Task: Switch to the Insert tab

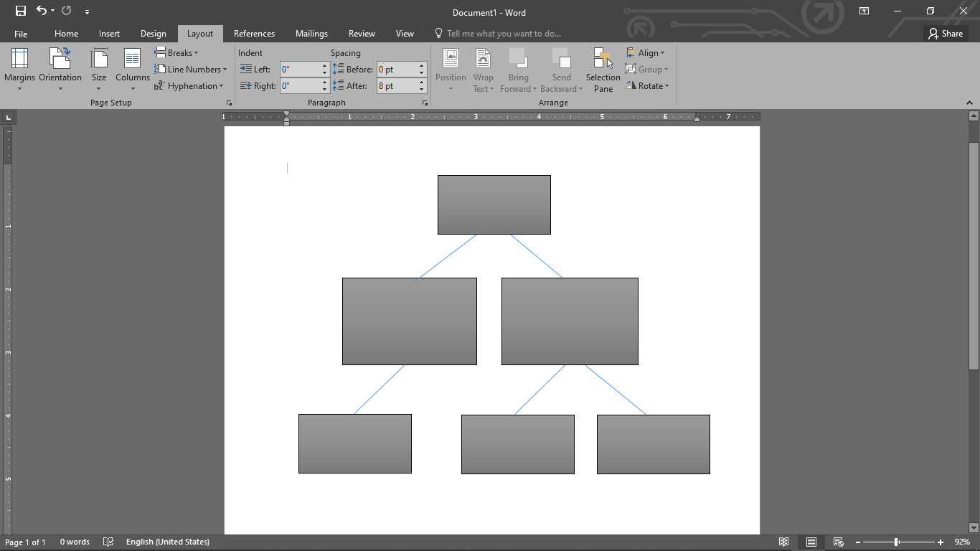Action: pos(109,34)
